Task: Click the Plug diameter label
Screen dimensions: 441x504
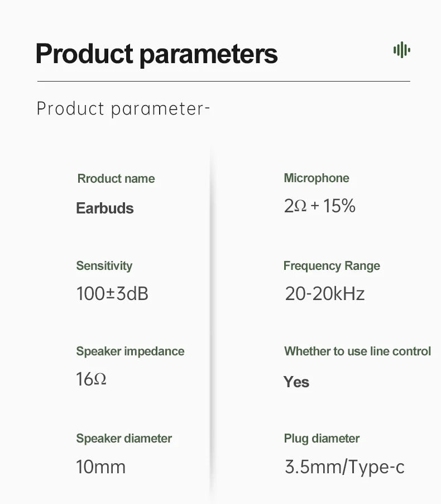Action: (322, 439)
